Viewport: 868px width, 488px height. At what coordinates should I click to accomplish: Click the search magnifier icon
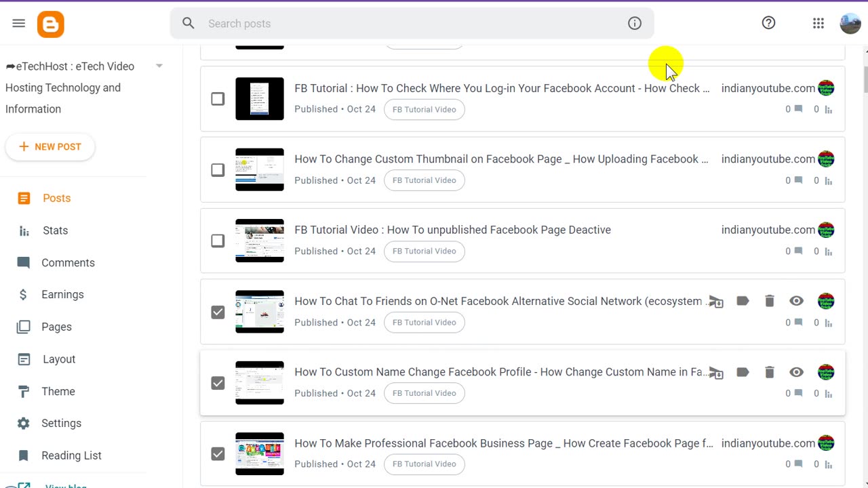189,24
